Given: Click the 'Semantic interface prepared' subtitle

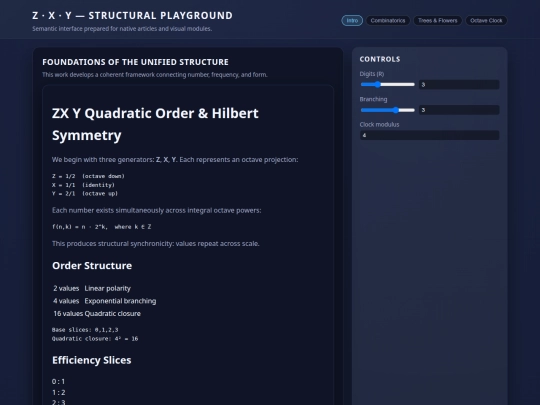Looking at the screenshot, I should point(122,29).
